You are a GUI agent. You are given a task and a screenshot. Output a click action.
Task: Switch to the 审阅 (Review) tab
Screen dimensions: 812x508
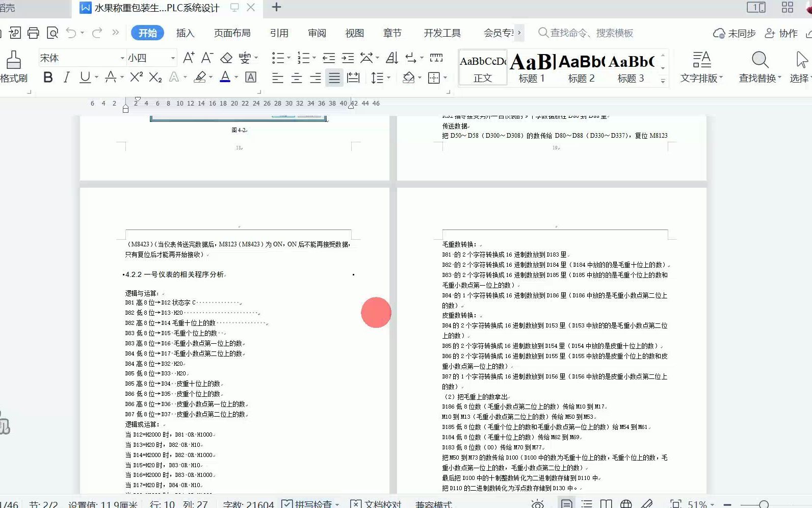(317, 33)
